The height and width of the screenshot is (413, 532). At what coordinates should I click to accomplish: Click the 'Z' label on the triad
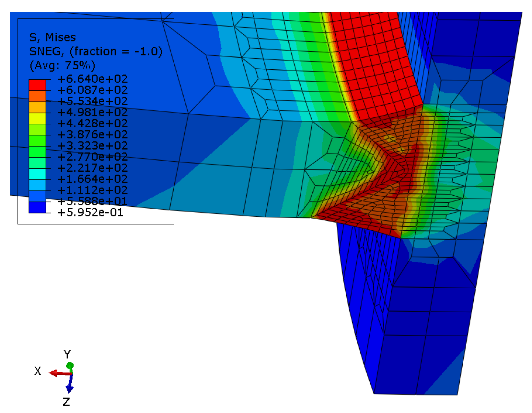(x=66, y=402)
